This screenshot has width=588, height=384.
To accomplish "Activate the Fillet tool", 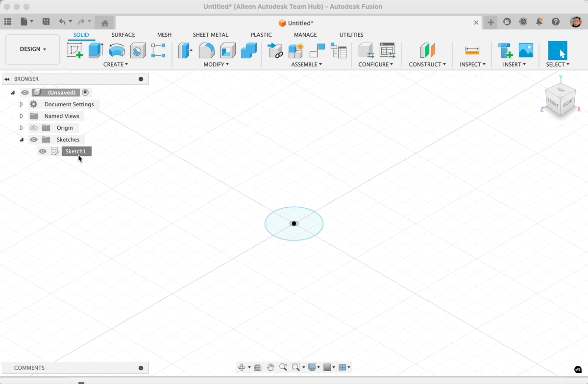I will [206, 50].
